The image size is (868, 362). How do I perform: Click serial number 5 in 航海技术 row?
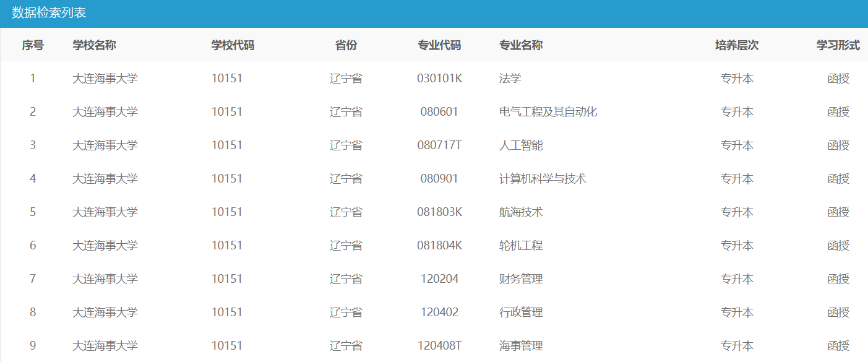pos(33,212)
